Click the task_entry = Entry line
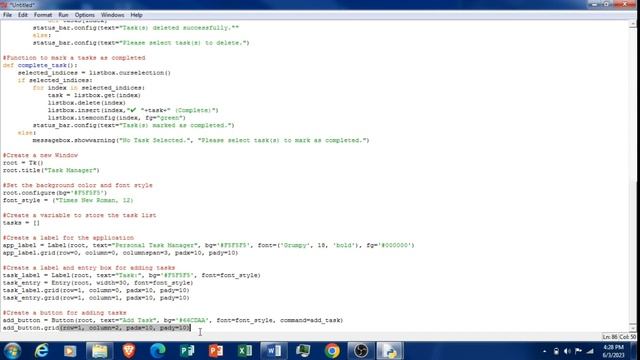Image resolution: width=640 pixels, height=360 pixels. click(98, 283)
